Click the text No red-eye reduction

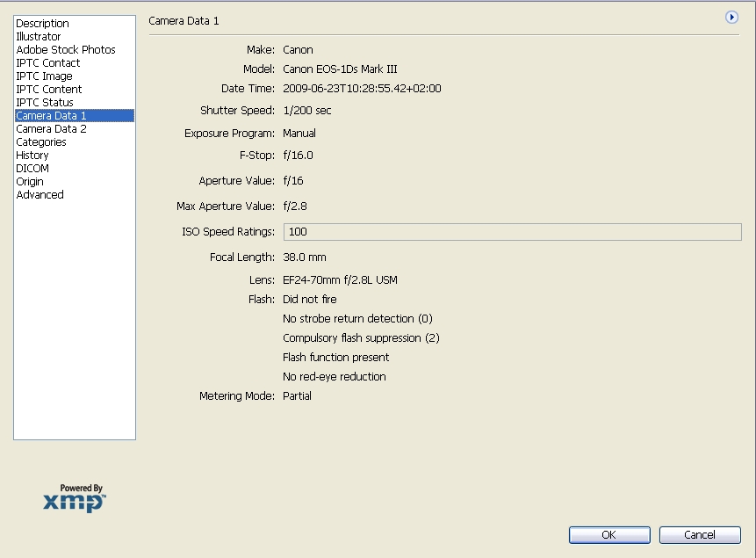point(335,376)
